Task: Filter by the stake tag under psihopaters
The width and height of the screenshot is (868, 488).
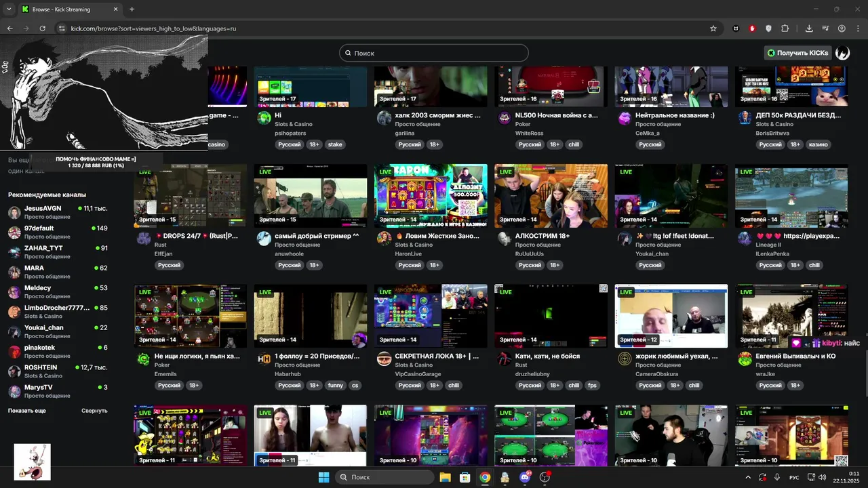Action: point(335,144)
